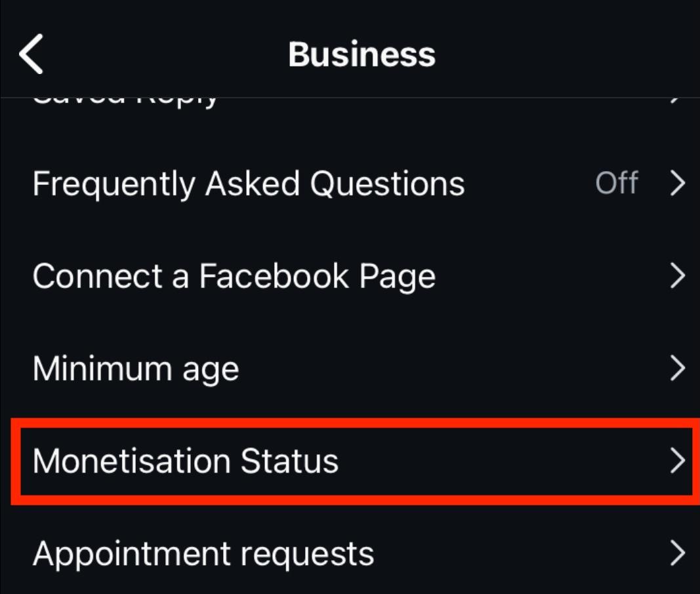The image size is (700, 594).
Task: Tap the partially hidden Saved Reply chevron
Action: (677, 100)
